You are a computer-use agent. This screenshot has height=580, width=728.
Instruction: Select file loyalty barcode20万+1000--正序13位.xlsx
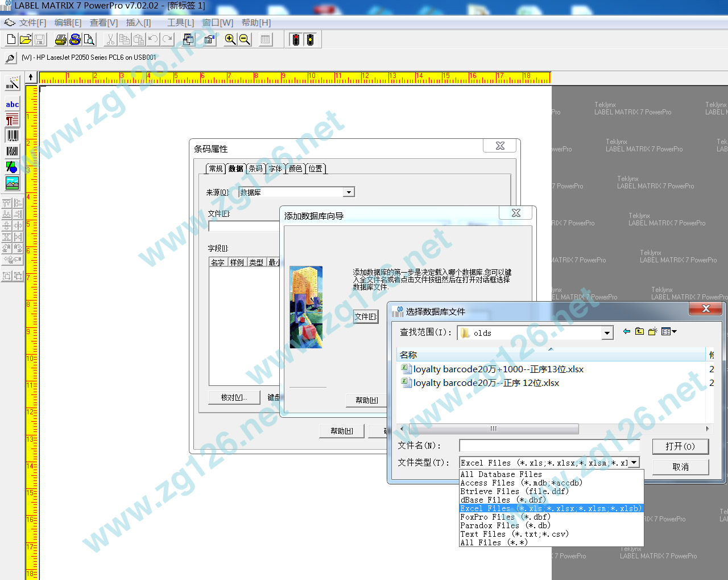pos(493,369)
